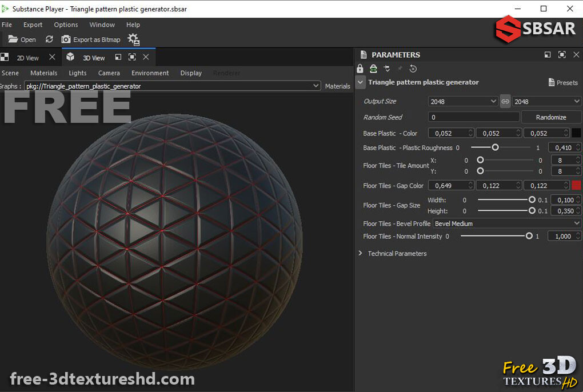
Task: Click the Parameters document icon
Action: (364, 55)
